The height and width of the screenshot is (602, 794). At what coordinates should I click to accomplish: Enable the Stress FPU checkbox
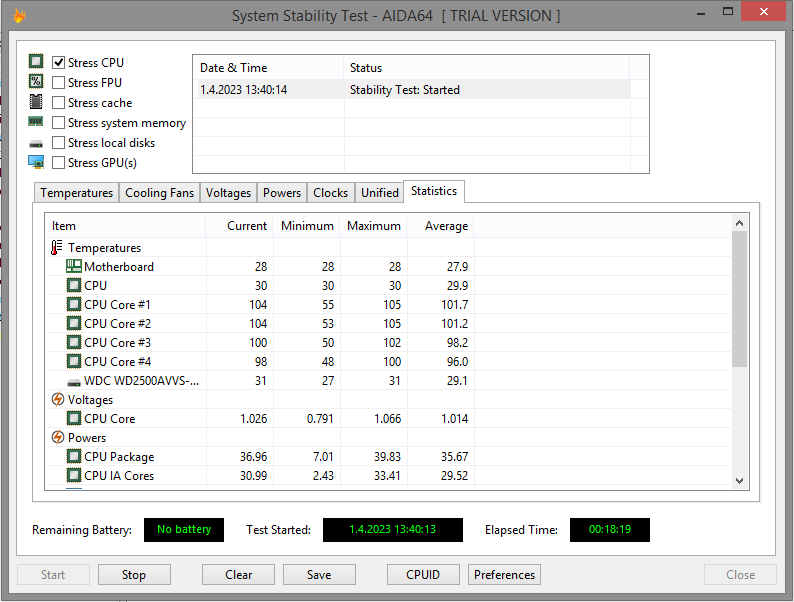tap(59, 83)
